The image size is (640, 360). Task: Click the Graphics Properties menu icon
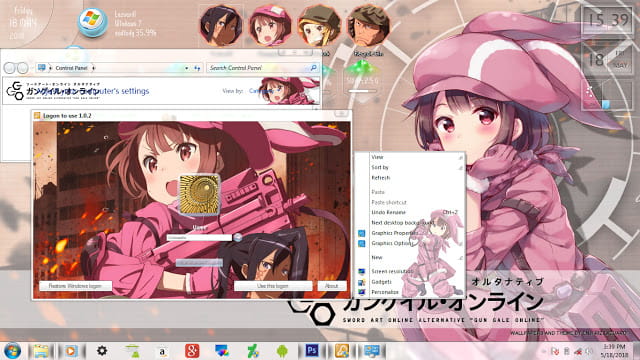(361, 233)
